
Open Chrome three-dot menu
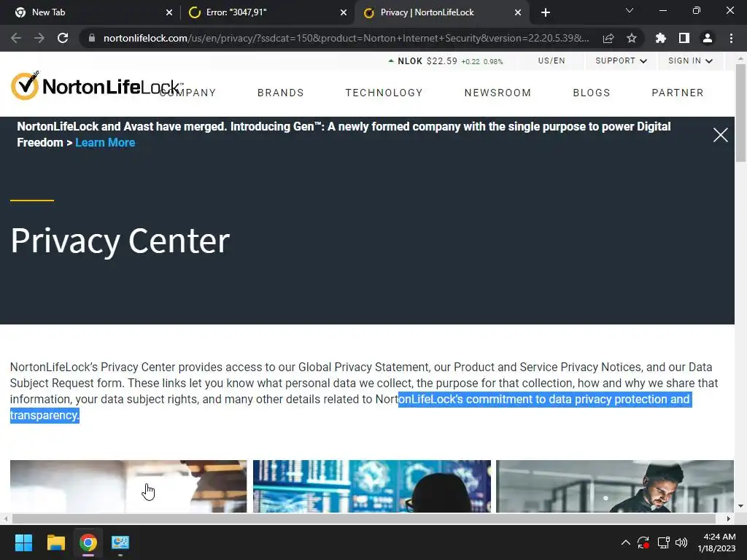[x=731, y=38]
